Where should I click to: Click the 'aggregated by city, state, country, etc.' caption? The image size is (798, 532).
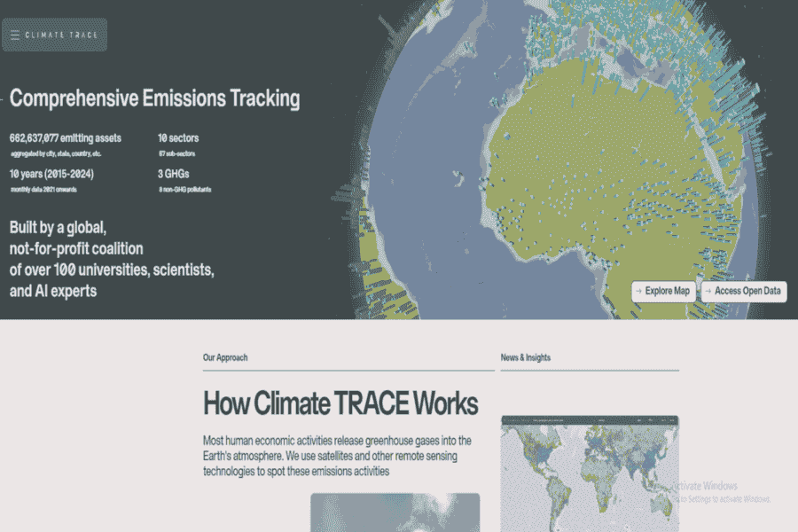tap(56, 153)
